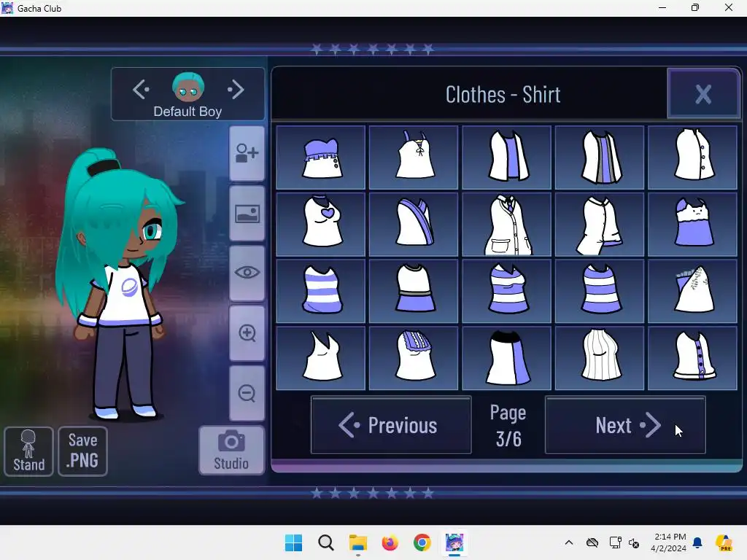Click Gacha Club taskbar icon
The image size is (747, 560).
coord(454,542)
